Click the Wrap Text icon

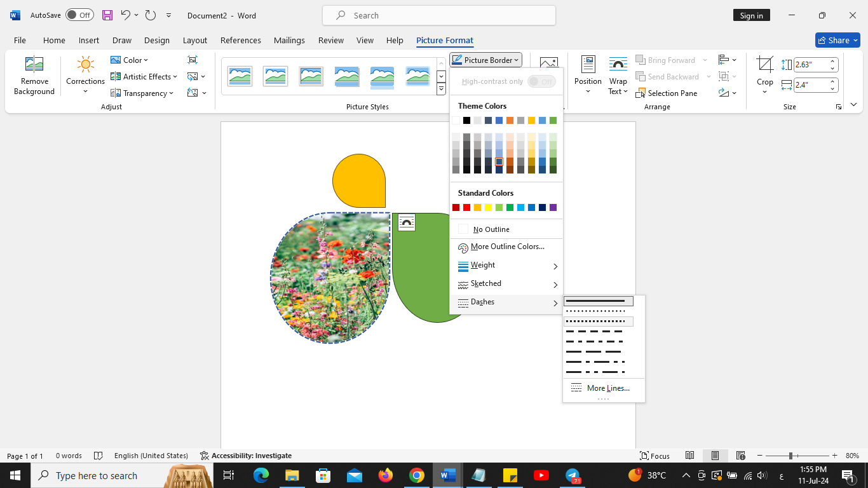click(618, 64)
